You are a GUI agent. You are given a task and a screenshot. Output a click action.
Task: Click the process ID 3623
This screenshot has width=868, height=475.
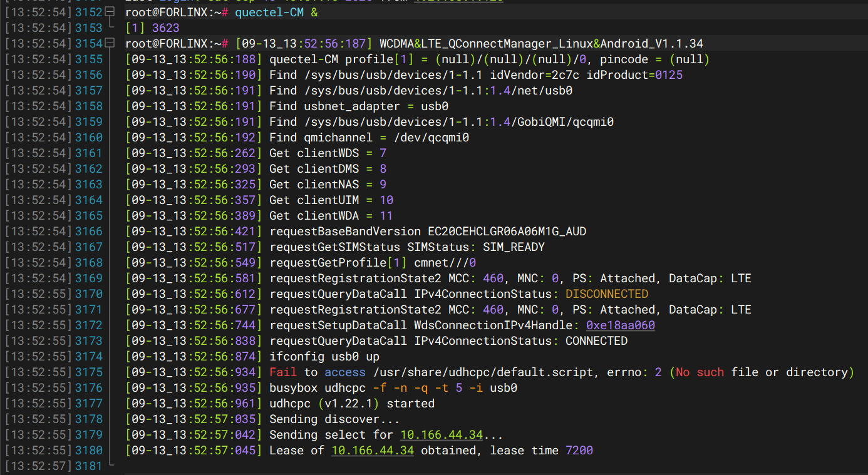tap(165, 28)
